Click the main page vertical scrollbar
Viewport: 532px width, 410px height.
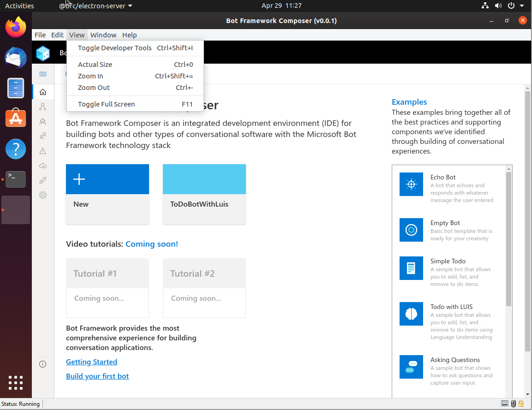[527, 220]
